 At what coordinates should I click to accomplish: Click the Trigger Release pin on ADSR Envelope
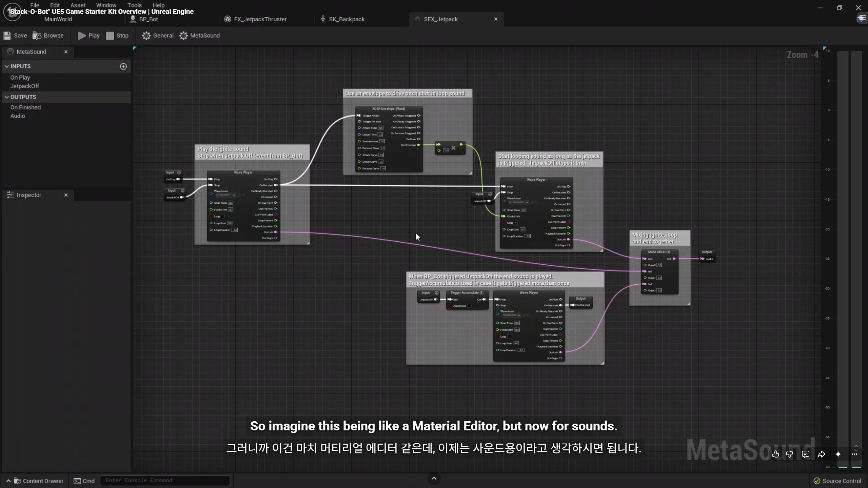pyautogui.click(x=359, y=121)
